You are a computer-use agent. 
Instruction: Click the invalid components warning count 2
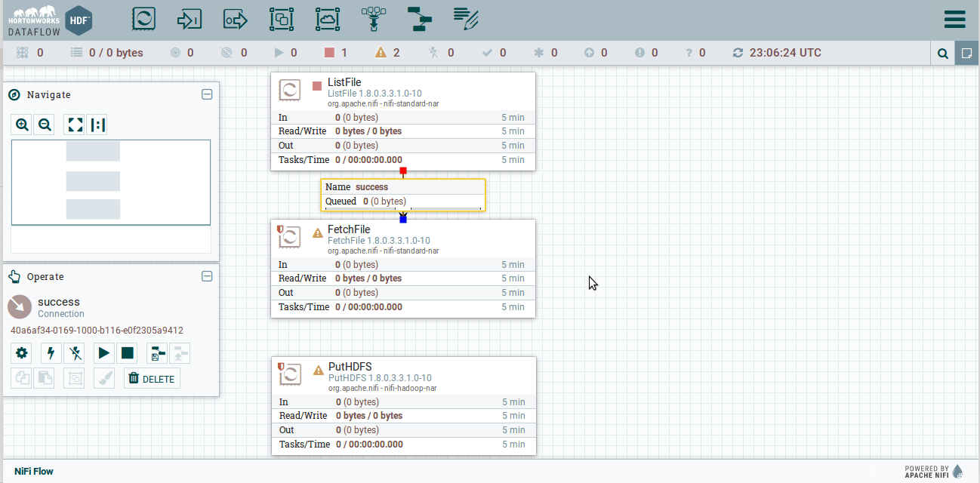tap(388, 53)
